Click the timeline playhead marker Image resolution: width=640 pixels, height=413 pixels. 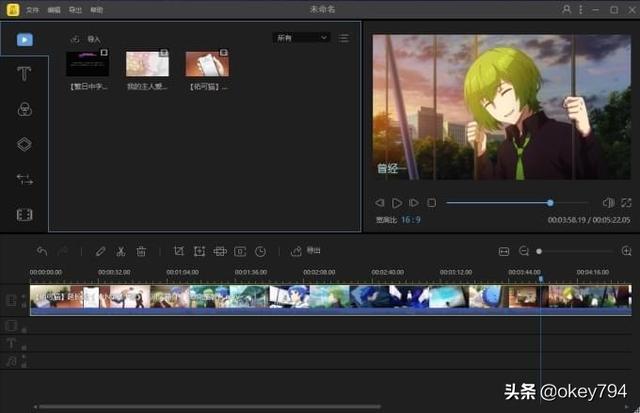pyautogui.click(x=541, y=279)
